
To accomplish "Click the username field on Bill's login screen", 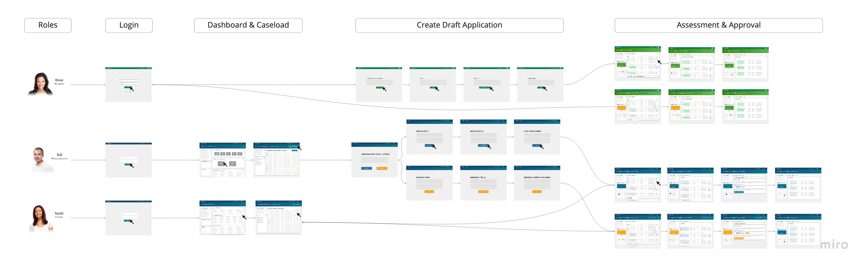I will (x=128, y=158).
